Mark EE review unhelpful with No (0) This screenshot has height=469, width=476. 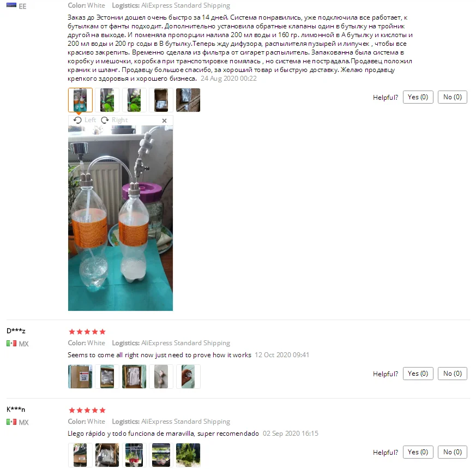[x=453, y=97]
